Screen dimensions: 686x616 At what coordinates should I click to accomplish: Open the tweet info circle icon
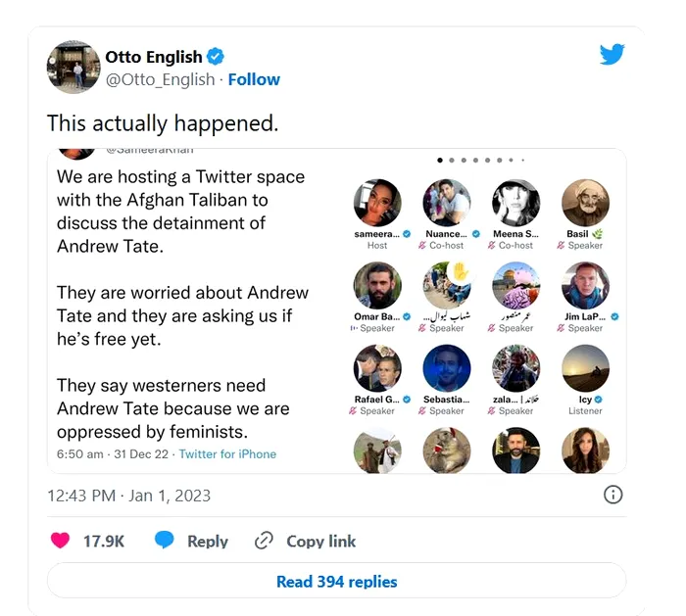point(612,495)
